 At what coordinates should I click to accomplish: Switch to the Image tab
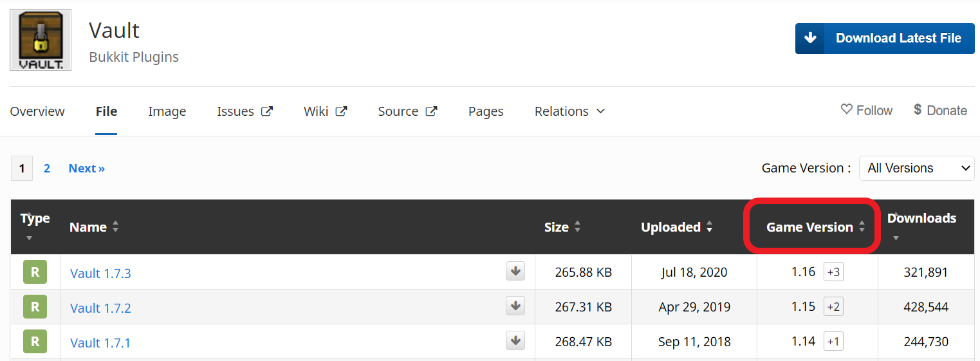pos(167,111)
